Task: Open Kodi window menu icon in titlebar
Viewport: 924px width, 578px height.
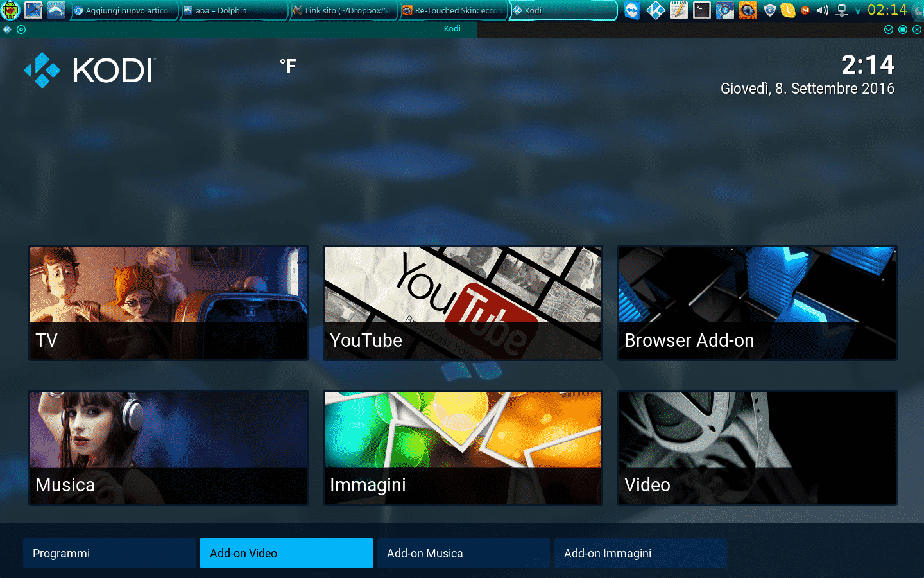Action: coord(7,29)
